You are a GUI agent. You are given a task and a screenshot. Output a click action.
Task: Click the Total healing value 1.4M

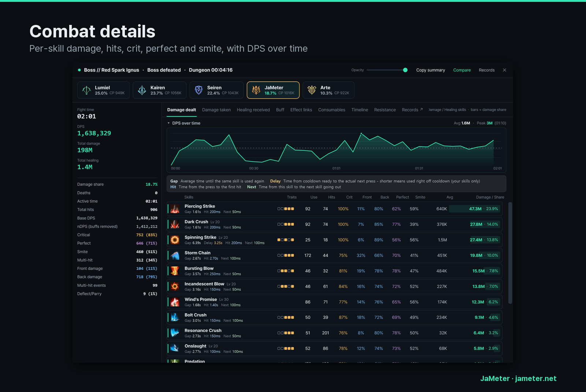coord(85,167)
